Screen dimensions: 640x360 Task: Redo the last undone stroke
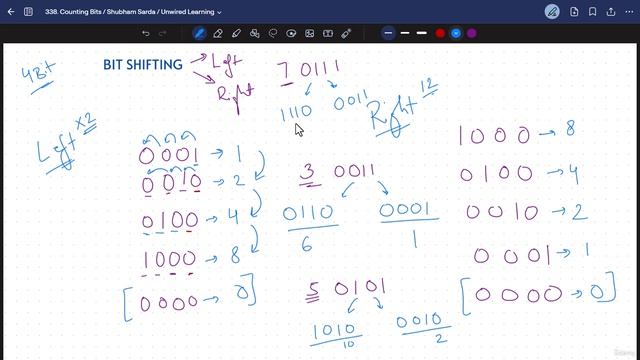point(162,33)
